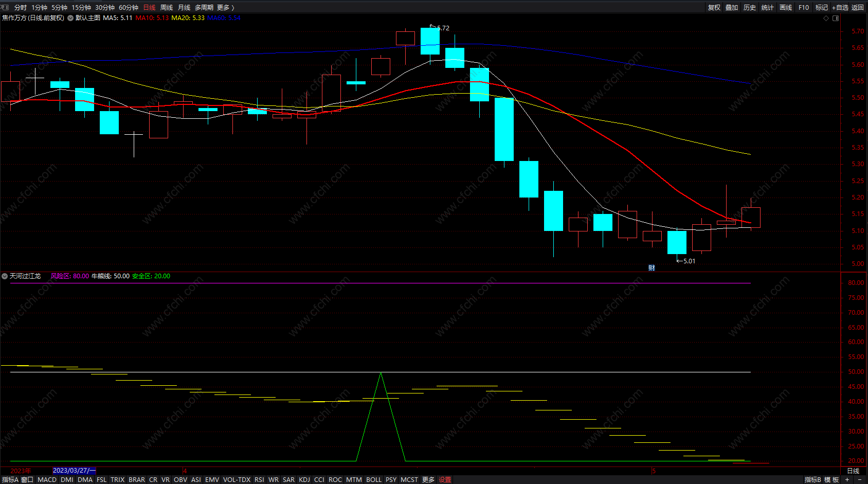The image size is (868, 484).
Task: Select the 15分钟 period tab
Action: pyautogui.click(x=81, y=7)
